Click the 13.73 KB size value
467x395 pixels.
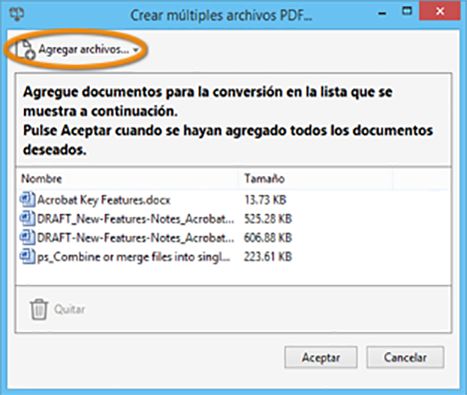[265, 200]
